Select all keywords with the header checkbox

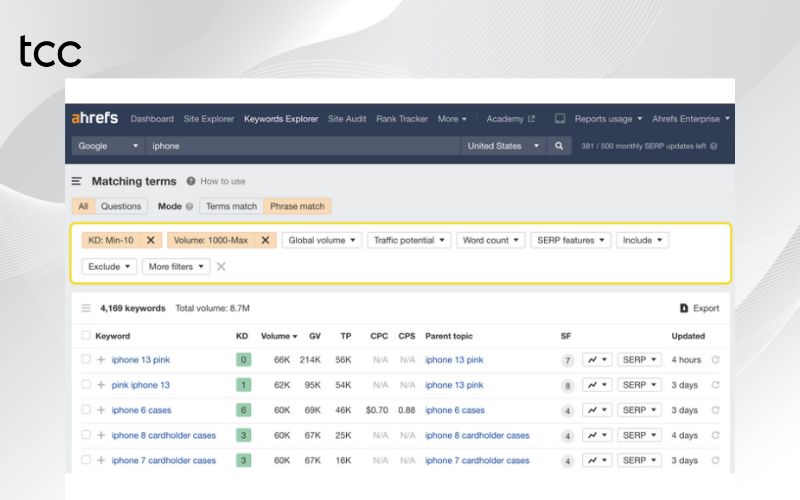tap(86, 336)
